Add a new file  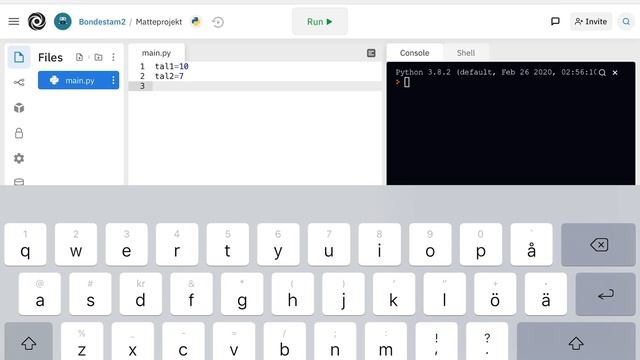click(79, 57)
